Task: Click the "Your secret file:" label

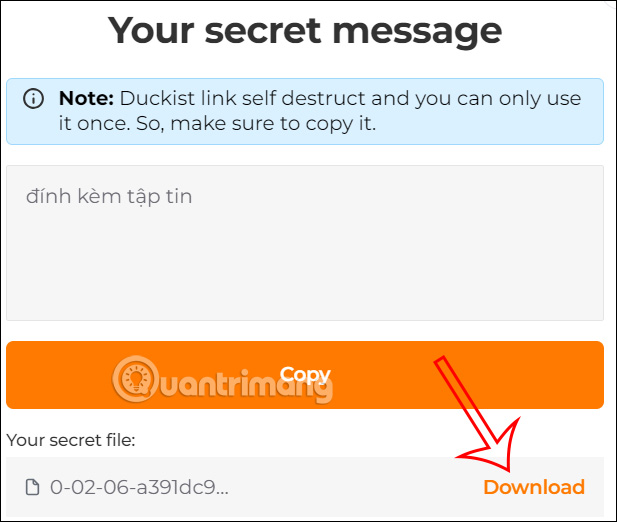Action: click(x=71, y=440)
